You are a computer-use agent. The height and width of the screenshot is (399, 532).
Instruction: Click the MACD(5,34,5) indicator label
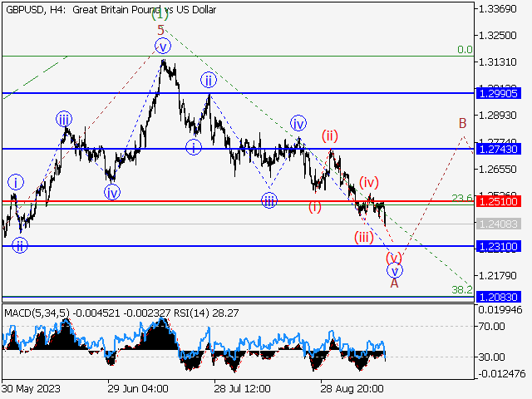tap(37, 313)
